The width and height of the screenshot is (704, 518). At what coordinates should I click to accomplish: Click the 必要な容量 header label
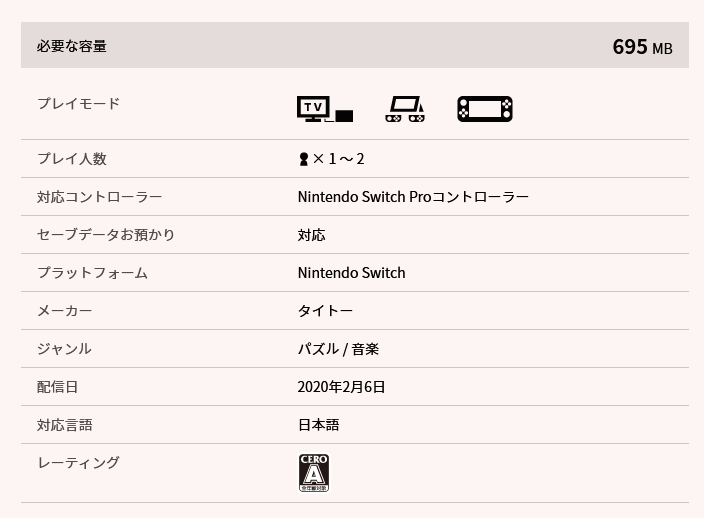pyautogui.click(x=72, y=46)
